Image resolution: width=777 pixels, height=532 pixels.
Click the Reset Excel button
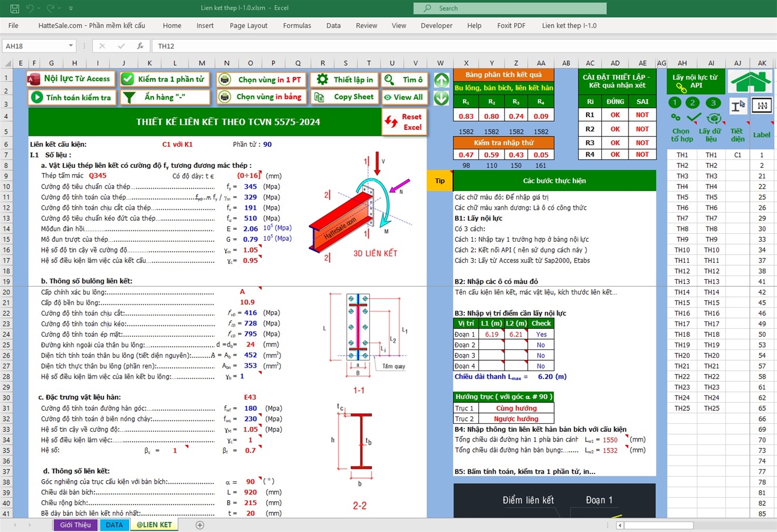tap(404, 122)
